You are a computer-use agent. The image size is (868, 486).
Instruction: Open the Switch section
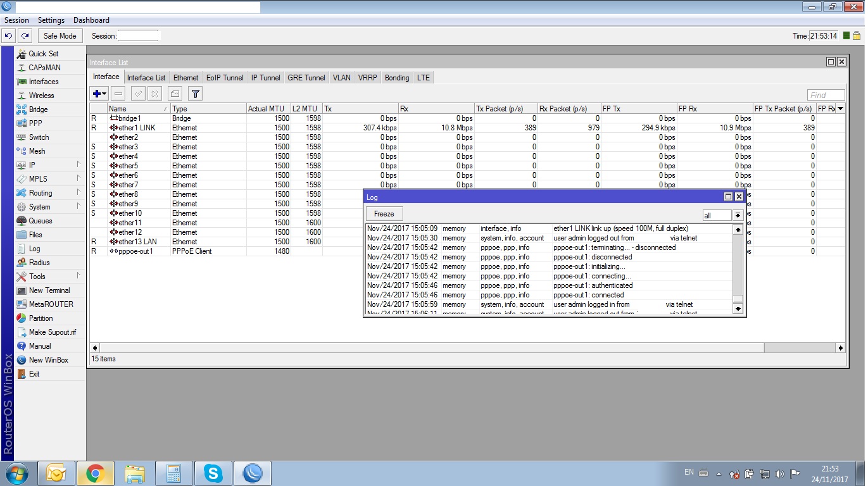point(39,137)
